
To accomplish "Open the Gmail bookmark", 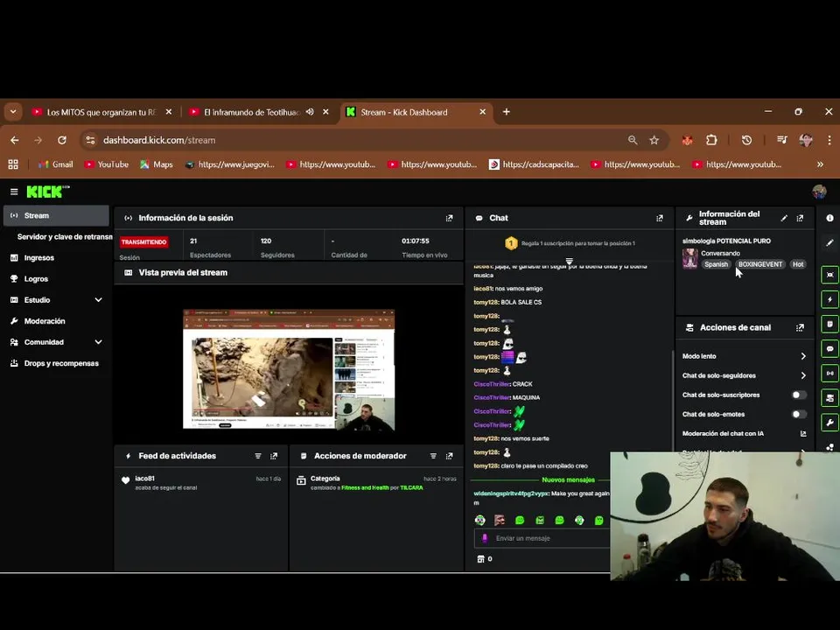I will (x=56, y=164).
